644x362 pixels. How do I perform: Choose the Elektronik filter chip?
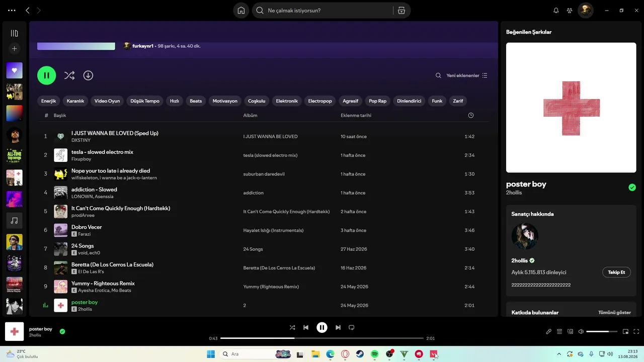point(287,101)
